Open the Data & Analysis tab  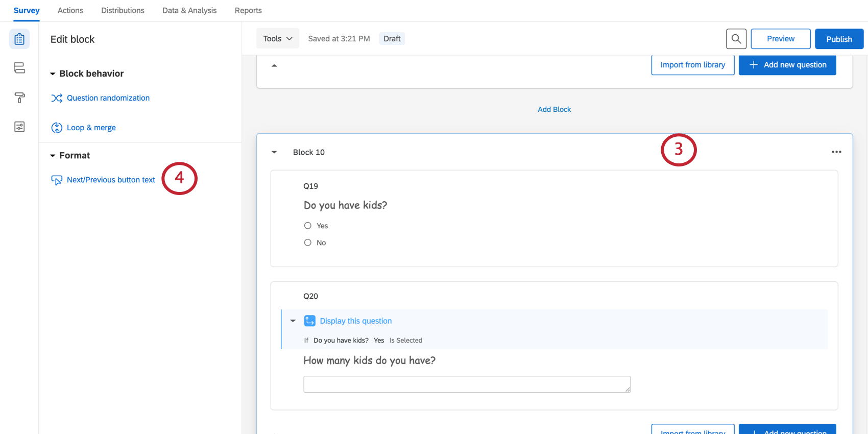coord(189,10)
